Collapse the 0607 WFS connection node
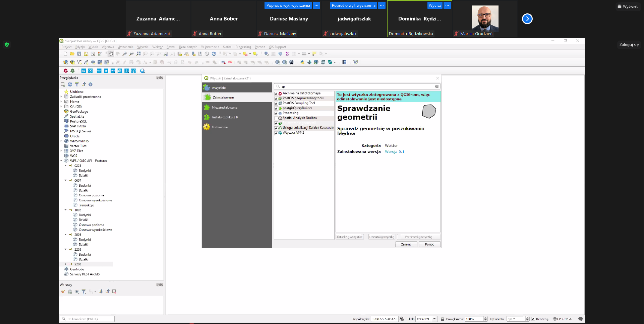Screen dimensions: 644x324 [x=66, y=180]
